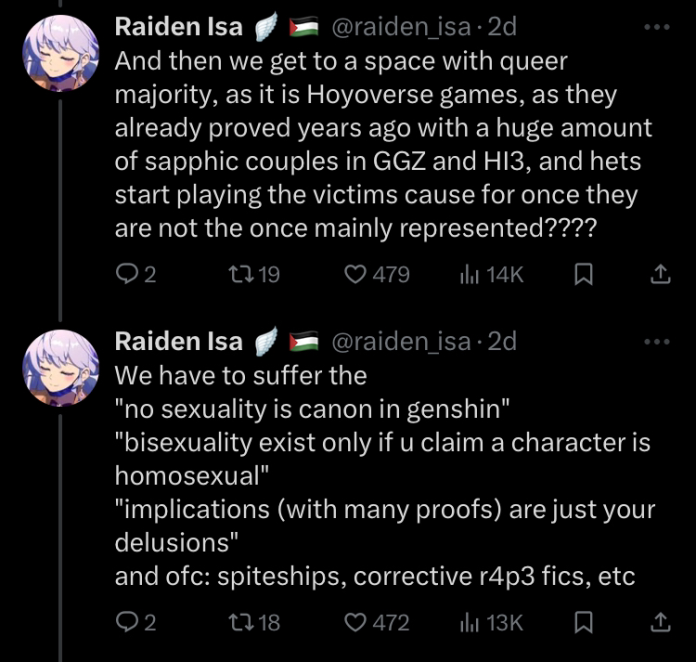Like the tweet with 479 likes
The width and height of the screenshot is (696, 662).
click(356, 274)
